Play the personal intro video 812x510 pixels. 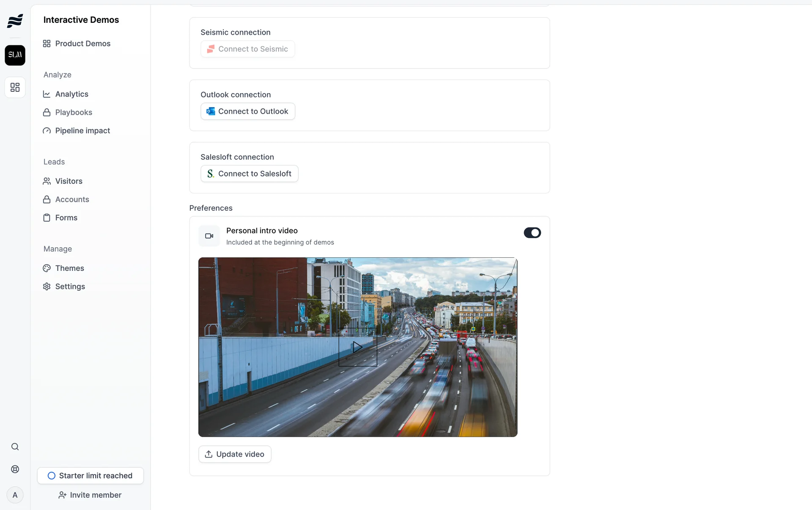(x=357, y=347)
